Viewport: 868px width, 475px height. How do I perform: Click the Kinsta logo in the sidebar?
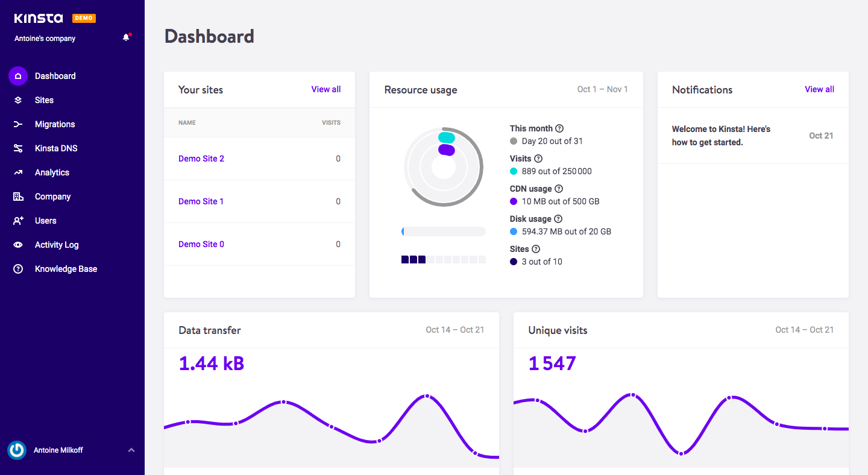point(38,17)
